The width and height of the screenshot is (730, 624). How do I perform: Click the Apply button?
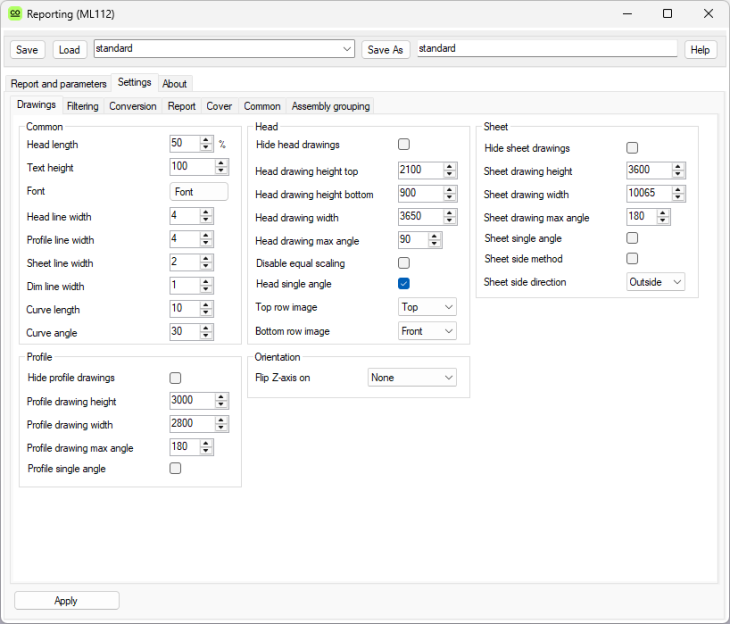pyautogui.click(x=66, y=601)
